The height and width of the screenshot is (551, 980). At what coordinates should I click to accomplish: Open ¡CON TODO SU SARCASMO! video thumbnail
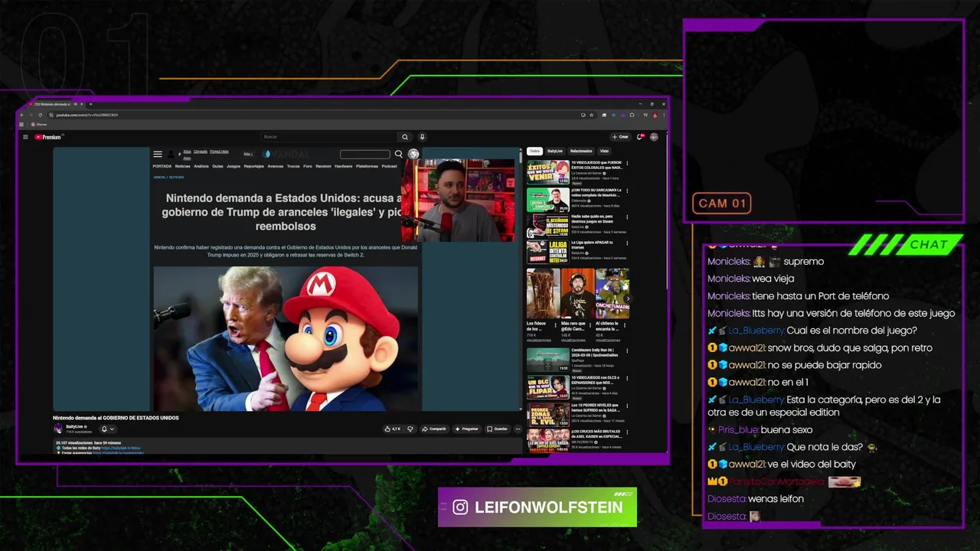point(548,200)
